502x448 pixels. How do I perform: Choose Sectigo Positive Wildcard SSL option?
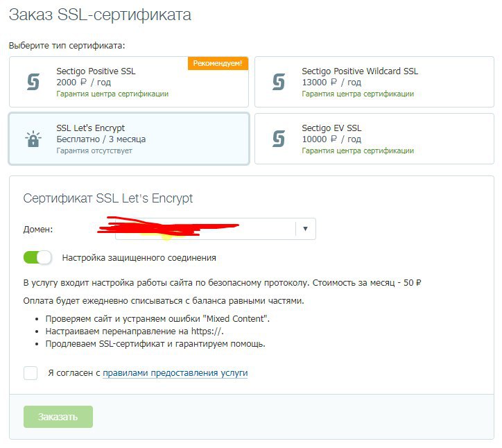(374, 82)
